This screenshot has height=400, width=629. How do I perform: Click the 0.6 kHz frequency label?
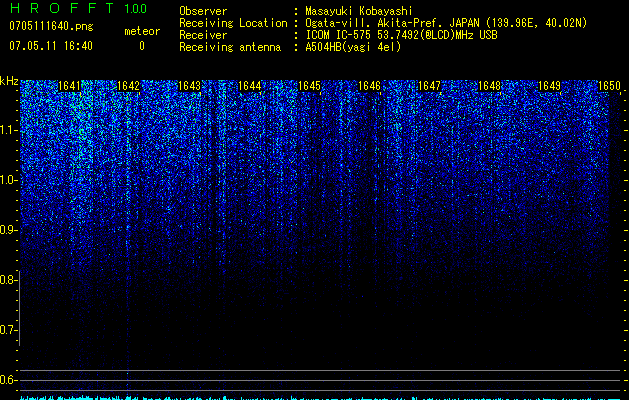click(x=7, y=380)
